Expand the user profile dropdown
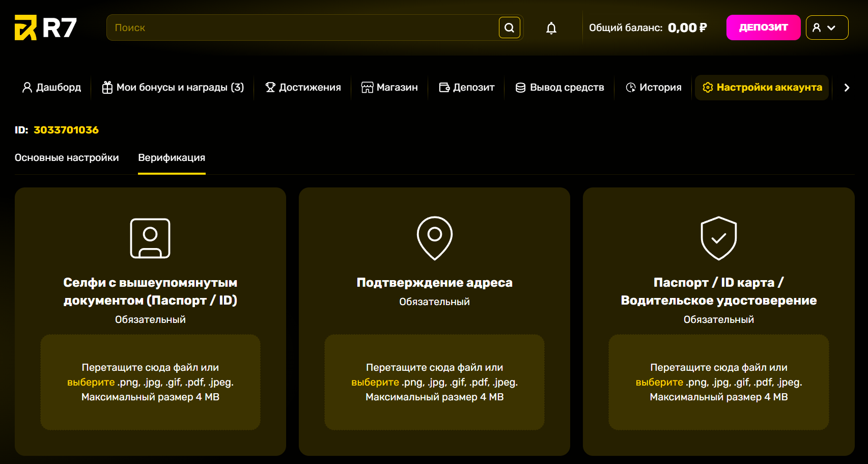This screenshot has height=464, width=868. [827, 28]
